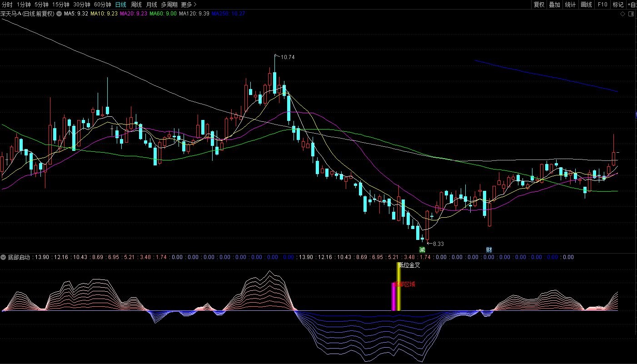Click the magenta 底部区域 signal bar

click(x=393, y=297)
